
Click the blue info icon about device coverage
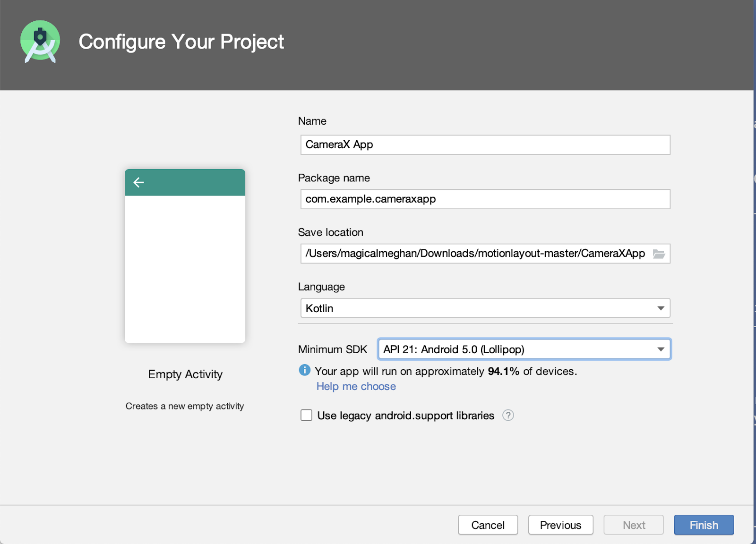click(x=304, y=371)
